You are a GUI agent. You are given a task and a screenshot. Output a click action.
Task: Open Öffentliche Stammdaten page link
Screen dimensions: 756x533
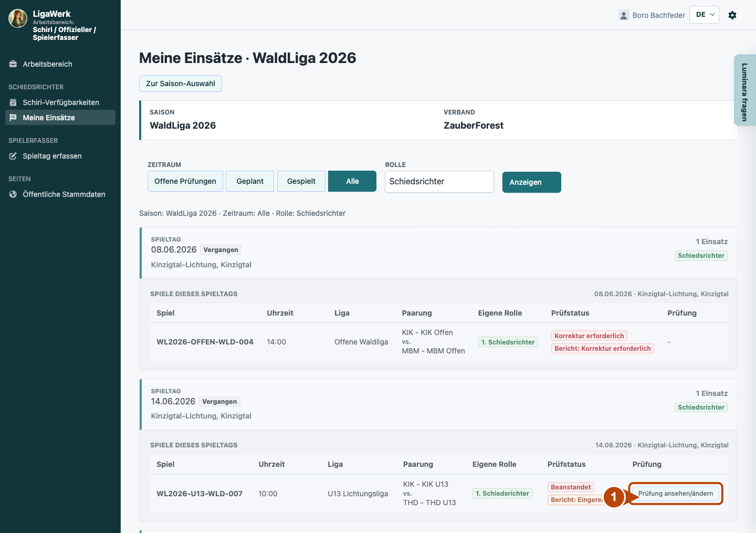[60, 194]
